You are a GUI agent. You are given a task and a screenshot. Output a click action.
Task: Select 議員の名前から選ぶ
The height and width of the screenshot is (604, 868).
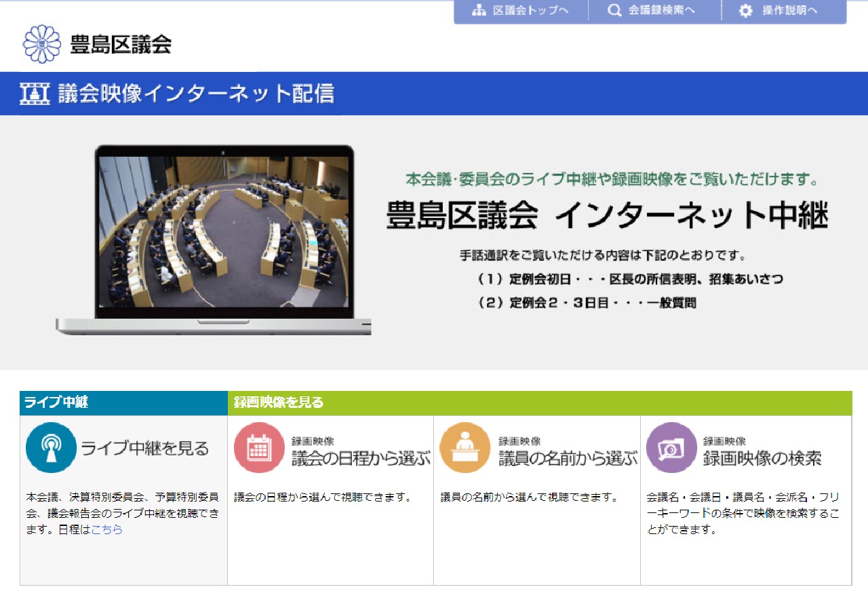click(x=568, y=459)
